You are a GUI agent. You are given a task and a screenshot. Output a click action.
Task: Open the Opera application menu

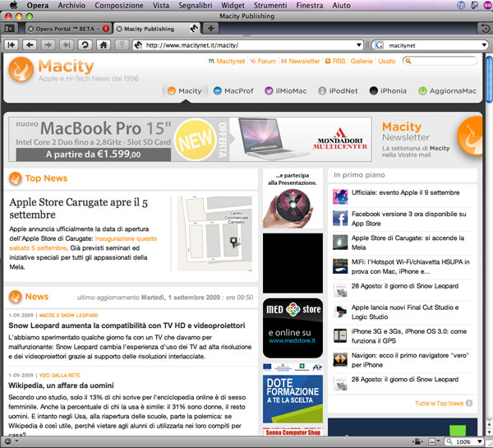coord(38,6)
